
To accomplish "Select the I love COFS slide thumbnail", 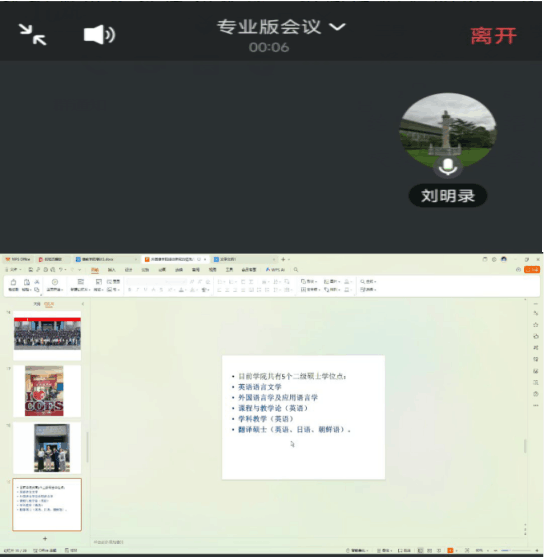I will coord(47,391).
